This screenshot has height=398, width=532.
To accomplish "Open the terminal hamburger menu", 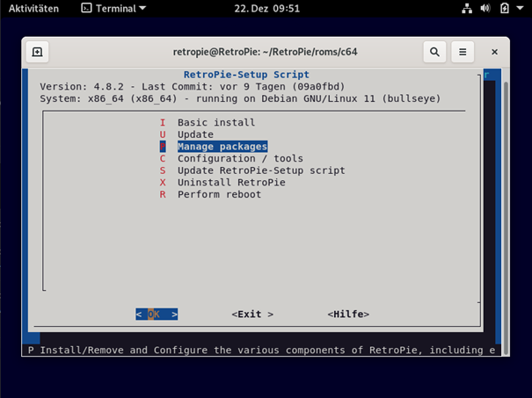I will 463,52.
